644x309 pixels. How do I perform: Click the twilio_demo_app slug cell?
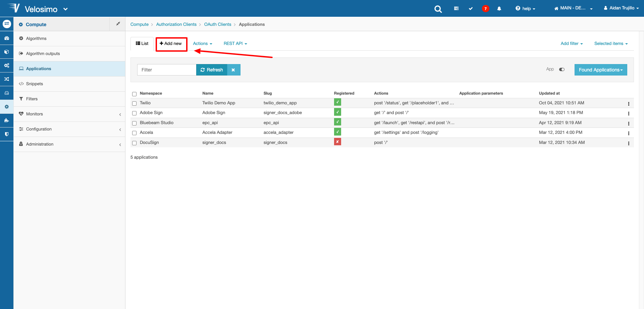pos(280,103)
